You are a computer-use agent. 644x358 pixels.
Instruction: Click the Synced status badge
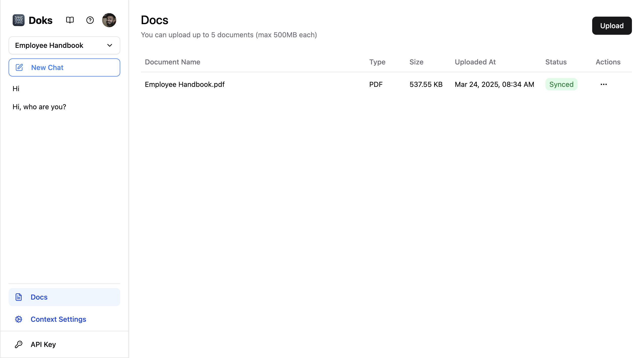[561, 84]
